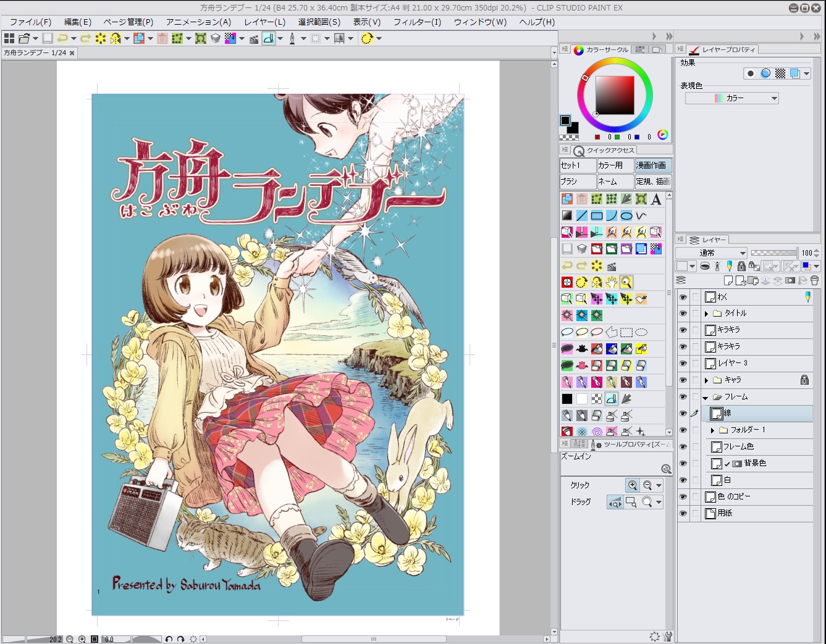
Task: Select the polygon lasso selection icon in Quick Access
Action: (612, 332)
